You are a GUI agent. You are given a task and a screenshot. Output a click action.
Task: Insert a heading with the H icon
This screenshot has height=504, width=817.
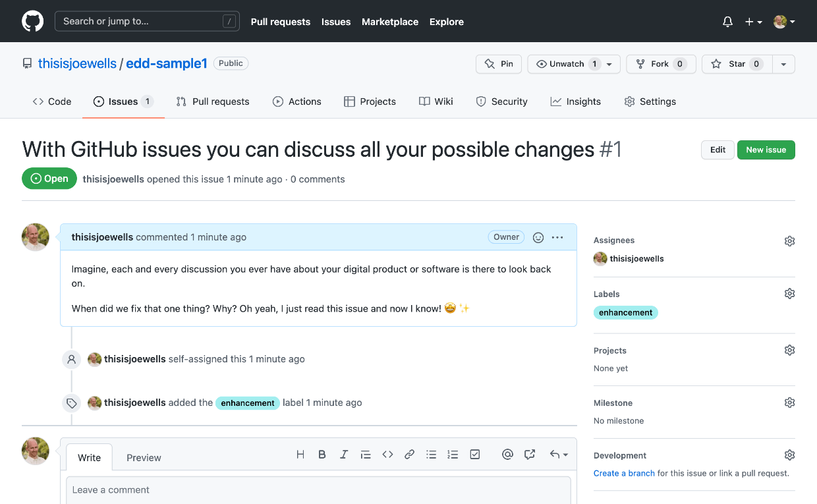click(300, 455)
